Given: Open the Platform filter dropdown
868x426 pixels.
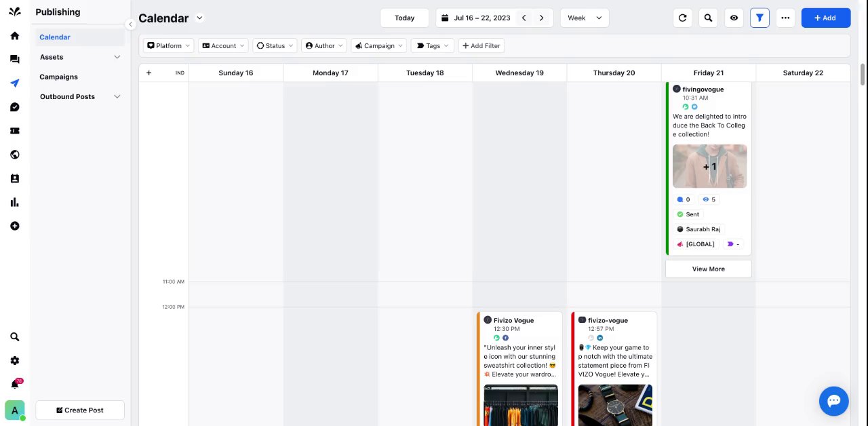Looking at the screenshot, I should pyautogui.click(x=169, y=45).
